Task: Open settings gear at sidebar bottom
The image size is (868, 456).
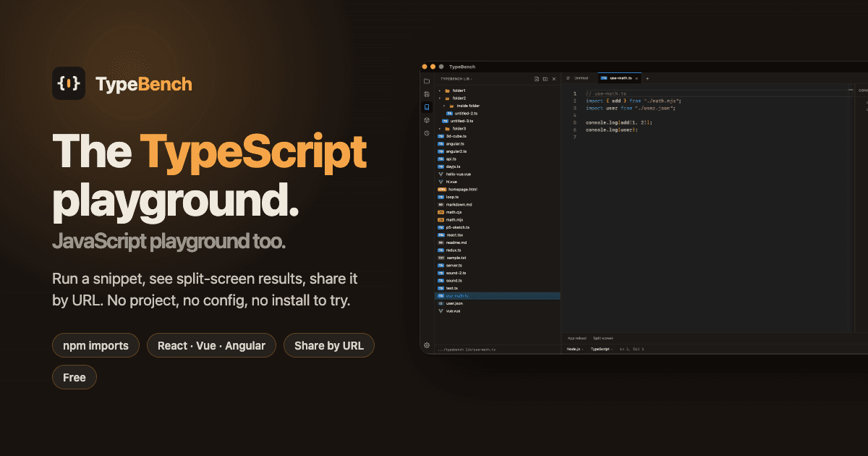Action: (427, 345)
